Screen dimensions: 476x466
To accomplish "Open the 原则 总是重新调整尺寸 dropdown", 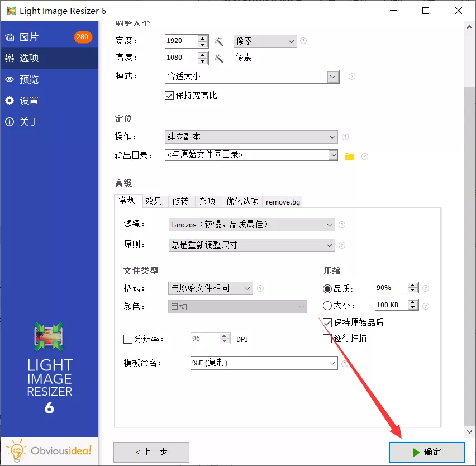I will (x=251, y=245).
